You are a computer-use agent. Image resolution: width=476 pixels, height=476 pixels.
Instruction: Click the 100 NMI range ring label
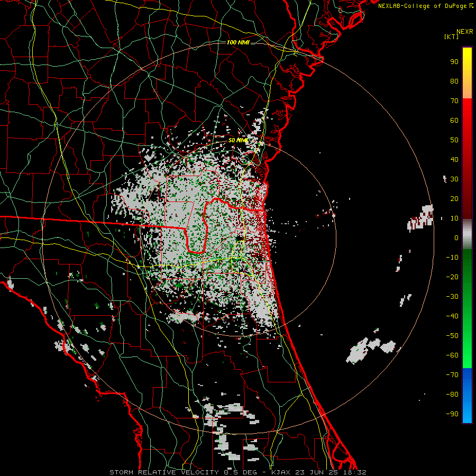pyautogui.click(x=238, y=42)
